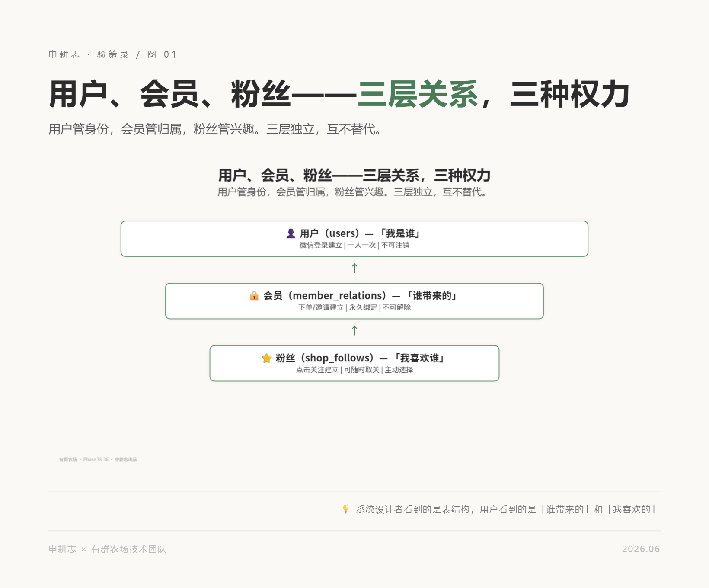Viewport: 709px width, 588px height.
Task: Select the 粉丝（shop_follows）—「我喜欢谁」heading
Action: (x=360, y=358)
